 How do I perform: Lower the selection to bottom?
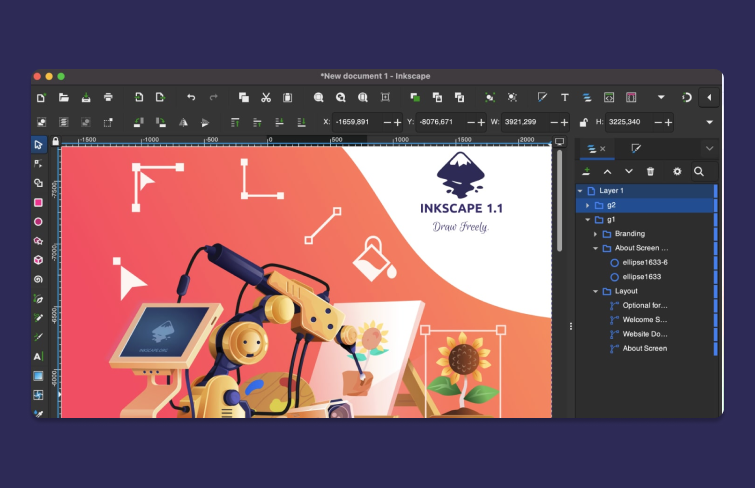[x=301, y=122]
